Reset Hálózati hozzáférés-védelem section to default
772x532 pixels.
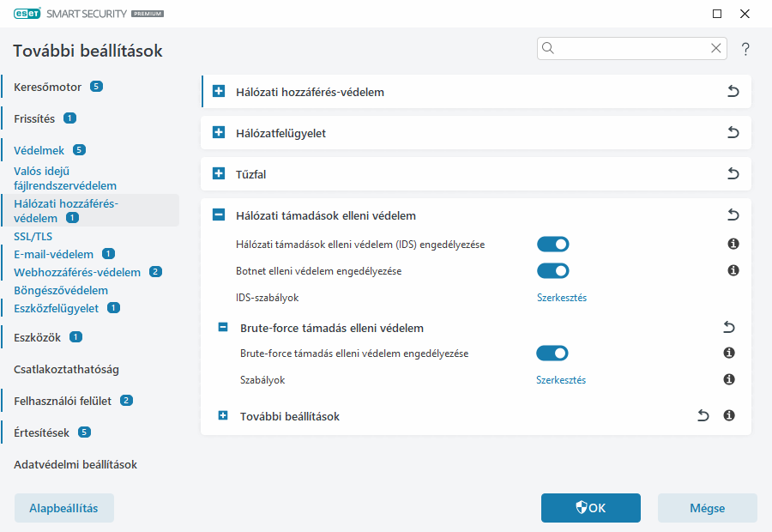733,92
